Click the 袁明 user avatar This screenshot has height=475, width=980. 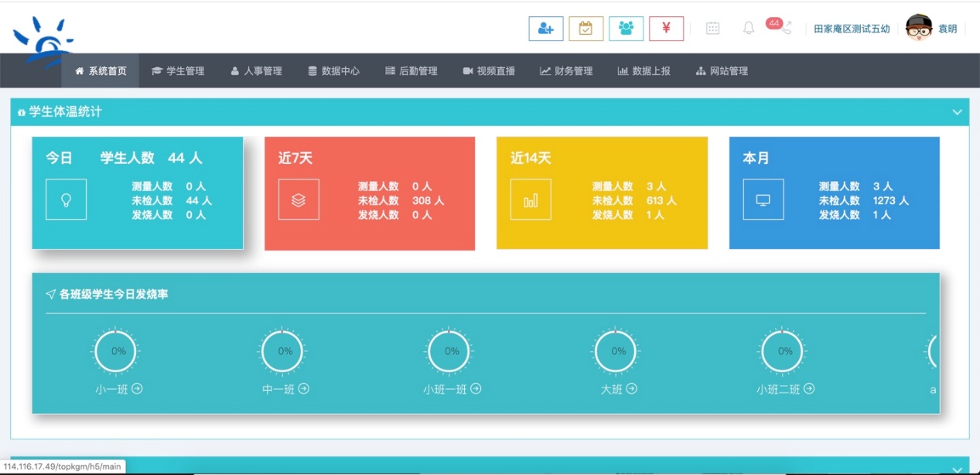(x=918, y=29)
